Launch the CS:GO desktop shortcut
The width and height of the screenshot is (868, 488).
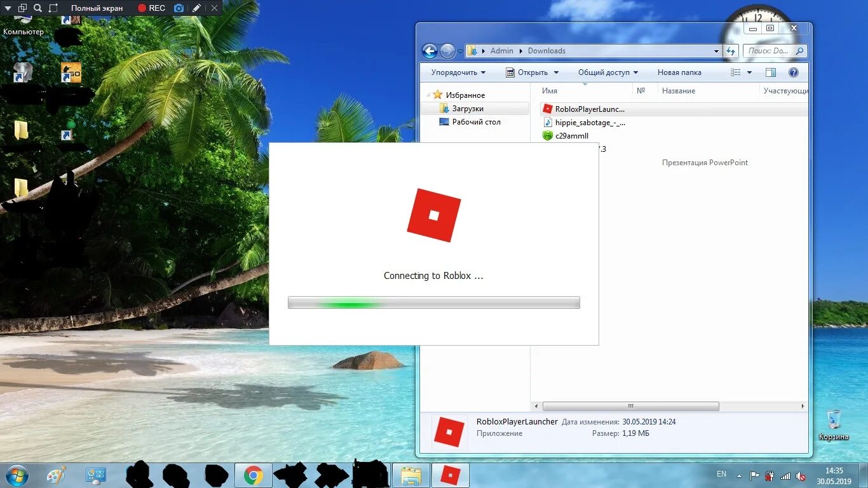[71, 72]
